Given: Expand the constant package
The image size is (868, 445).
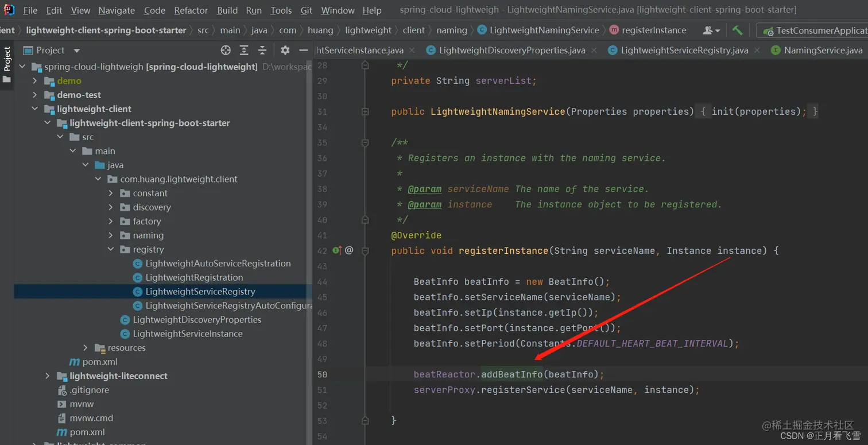Looking at the screenshot, I should click(111, 194).
